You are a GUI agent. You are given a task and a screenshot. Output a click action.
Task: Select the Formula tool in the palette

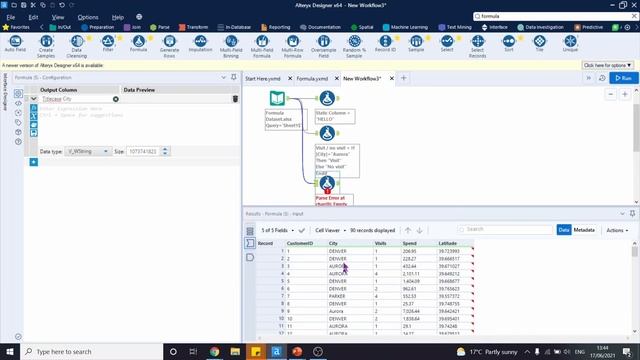138,44
